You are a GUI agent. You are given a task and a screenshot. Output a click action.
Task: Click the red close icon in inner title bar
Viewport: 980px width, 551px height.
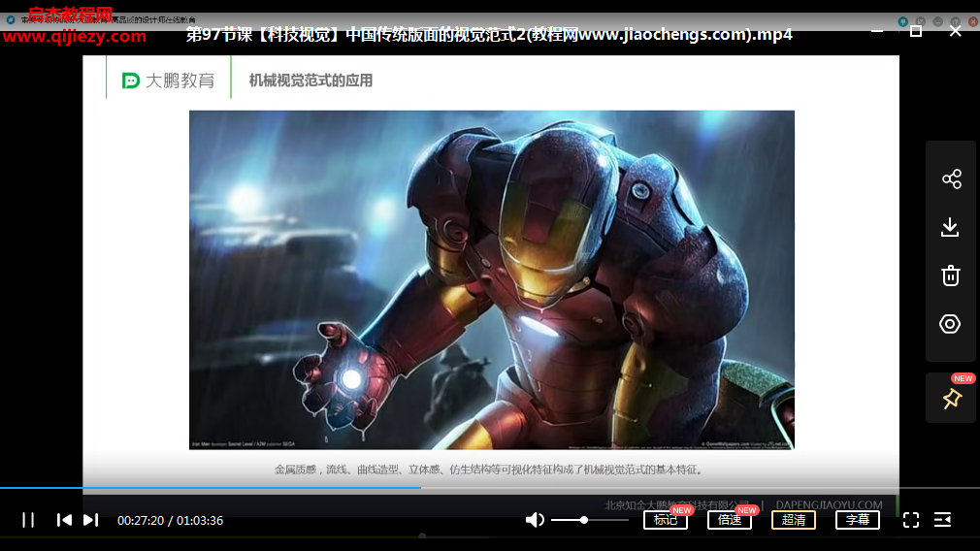[973, 21]
